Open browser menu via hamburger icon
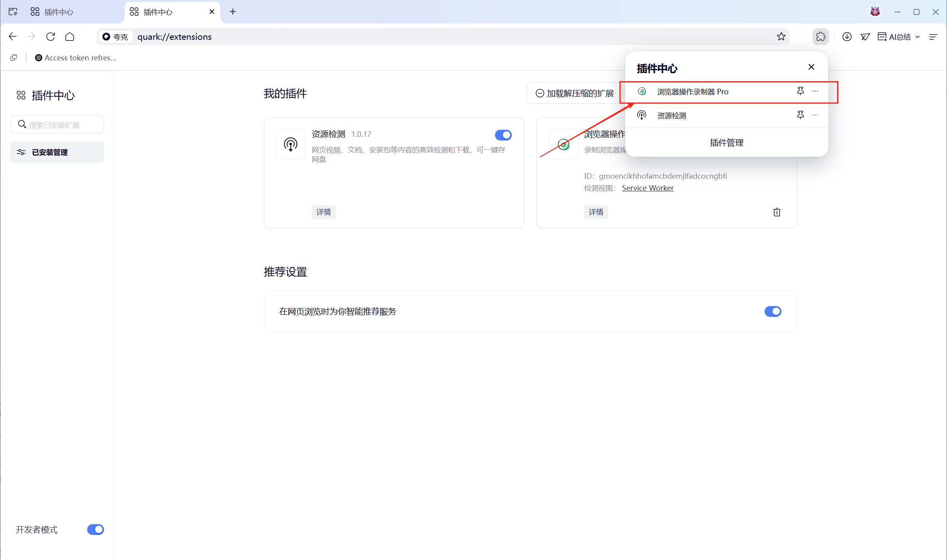Viewport: 947px width, 560px height. (x=933, y=36)
